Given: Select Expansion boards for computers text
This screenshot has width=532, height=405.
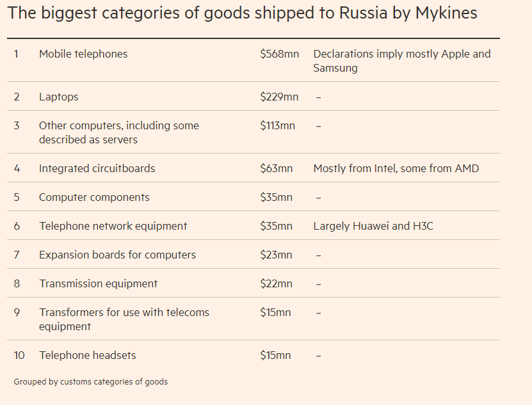Looking at the screenshot, I should (117, 255).
